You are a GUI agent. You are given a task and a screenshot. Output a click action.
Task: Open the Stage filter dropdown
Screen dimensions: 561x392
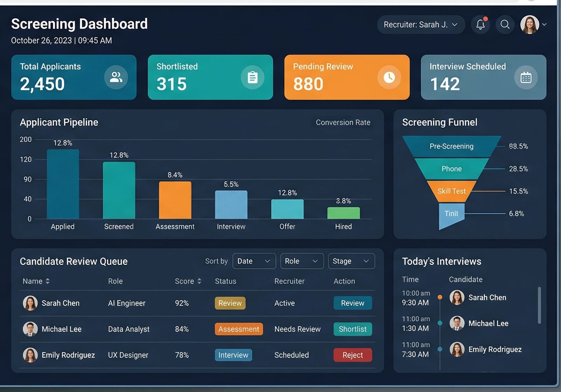coord(351,261)
